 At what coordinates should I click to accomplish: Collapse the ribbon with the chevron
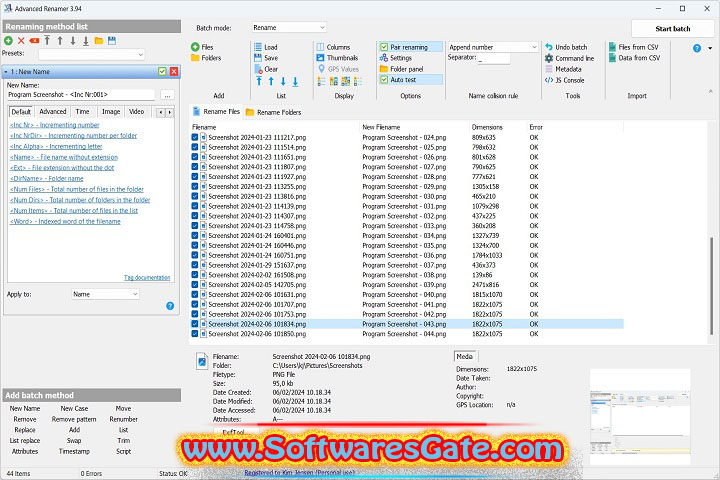pos(711,91)
